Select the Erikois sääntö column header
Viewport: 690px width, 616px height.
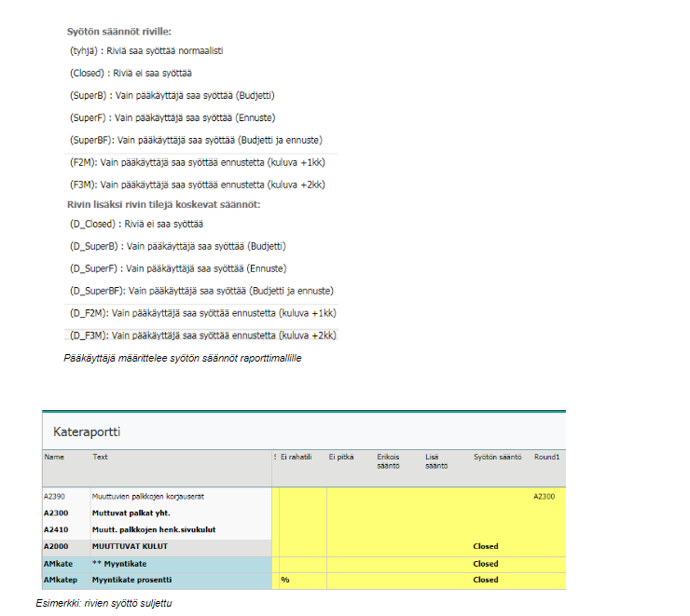[389, 461]
